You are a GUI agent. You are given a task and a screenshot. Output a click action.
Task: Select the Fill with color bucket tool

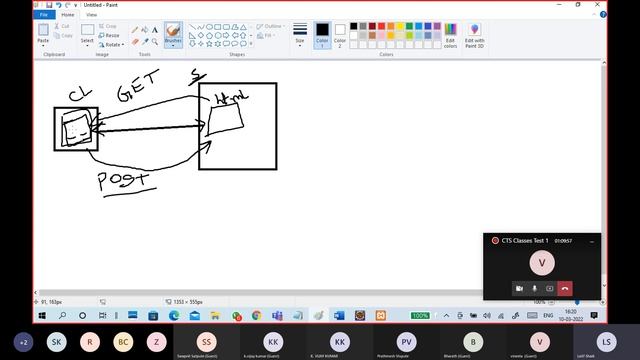tap(145, 30)
